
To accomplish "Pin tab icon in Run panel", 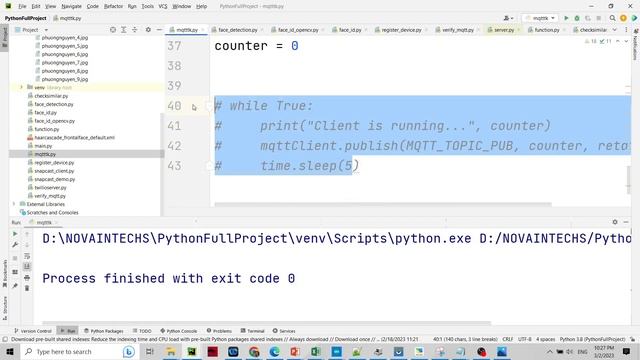I will (15, 286).
